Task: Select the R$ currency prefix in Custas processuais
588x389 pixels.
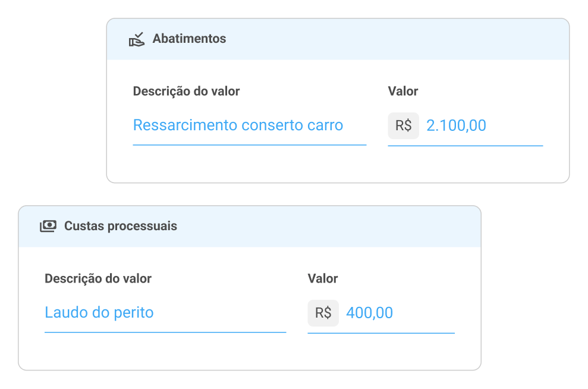Action: point(323,312)
